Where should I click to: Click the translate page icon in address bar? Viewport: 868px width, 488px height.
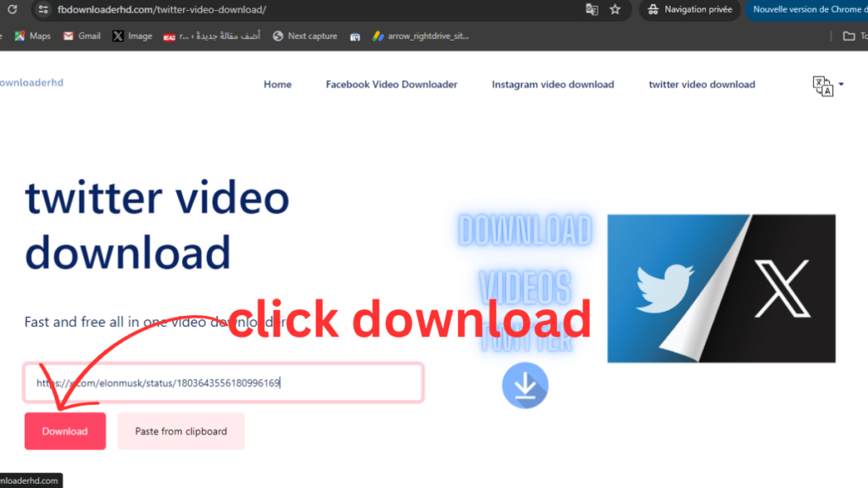pos(592,9)
